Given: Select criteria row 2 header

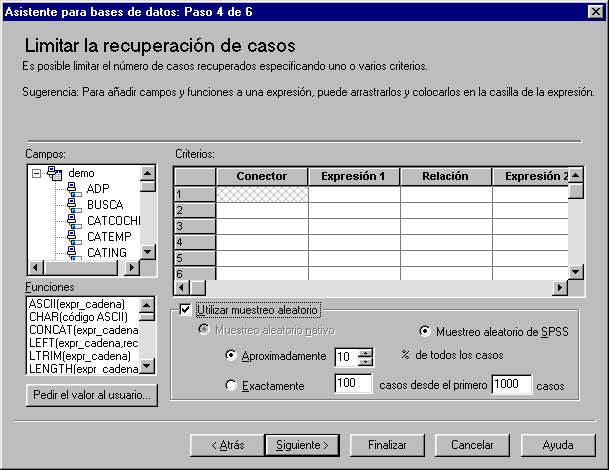Looking at the screenshot, I should [195, 210].
